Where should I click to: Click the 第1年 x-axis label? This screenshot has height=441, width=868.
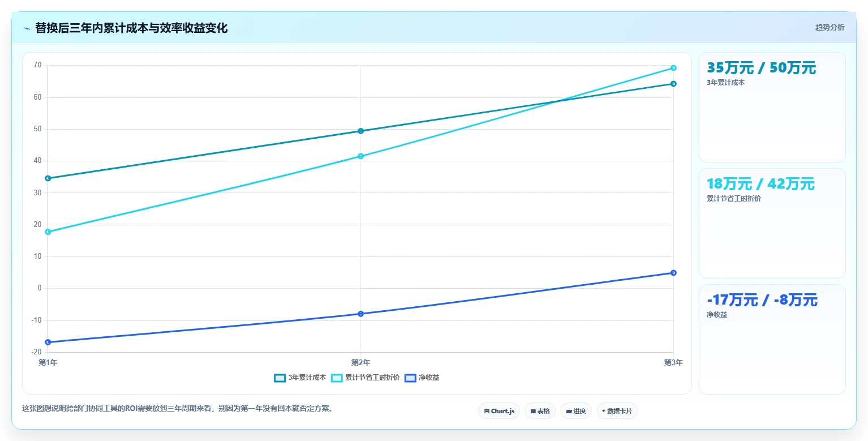(x=48, y=362)
